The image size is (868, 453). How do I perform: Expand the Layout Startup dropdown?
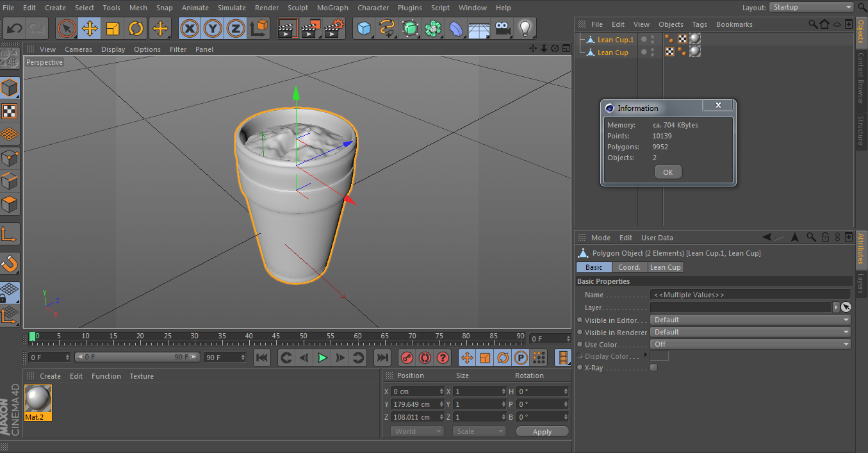[x=810, y=7]
